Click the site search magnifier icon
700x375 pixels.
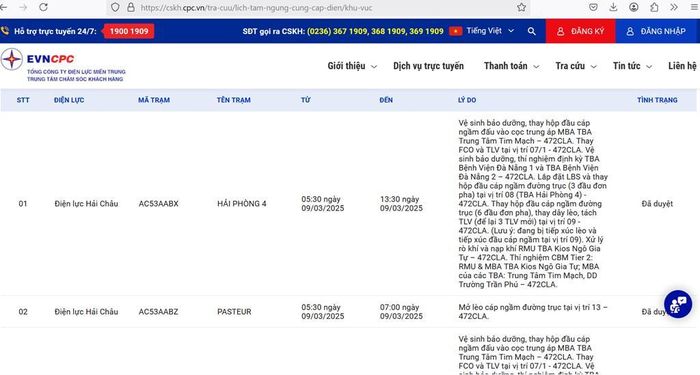(x=531, y=31)
